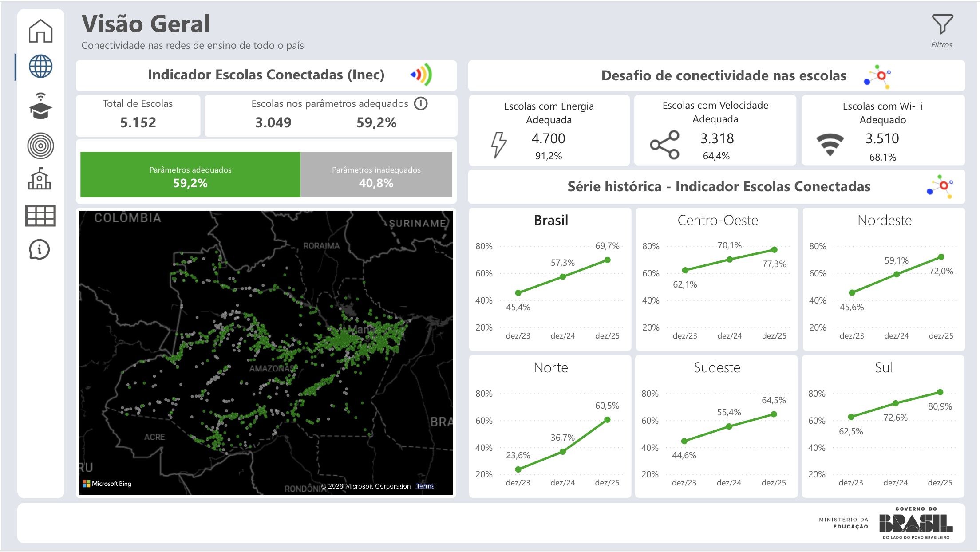Viewport: 980px width, 552px height.
Task: Select the home icon in the sidebar
Action: point(40,32)
